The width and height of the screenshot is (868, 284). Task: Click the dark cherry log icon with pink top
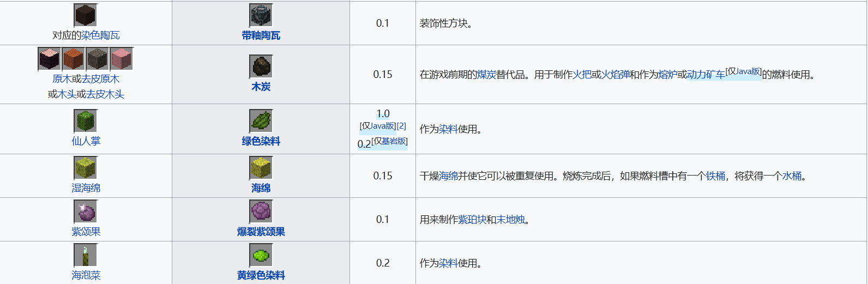pyautogui.click(x=50, y=59)
